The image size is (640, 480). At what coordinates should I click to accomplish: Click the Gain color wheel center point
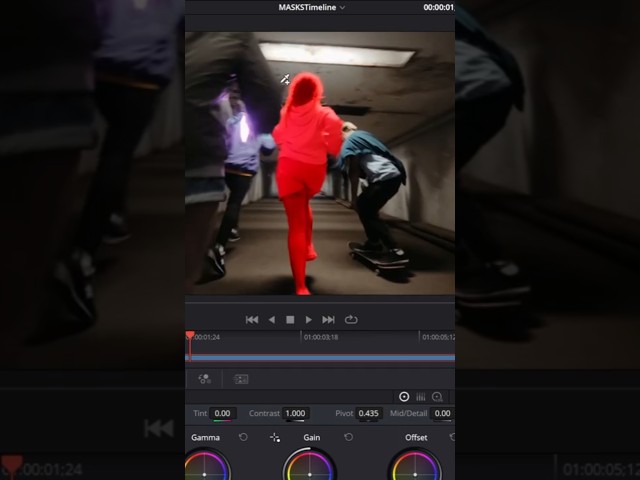[309, 474]
